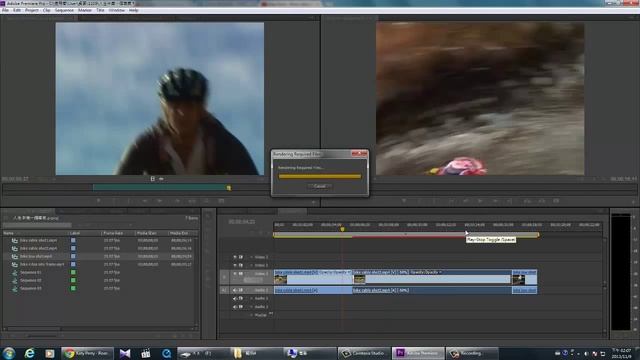Switch to Chrome Katy Perry - Roar window

tap(87, 353)
